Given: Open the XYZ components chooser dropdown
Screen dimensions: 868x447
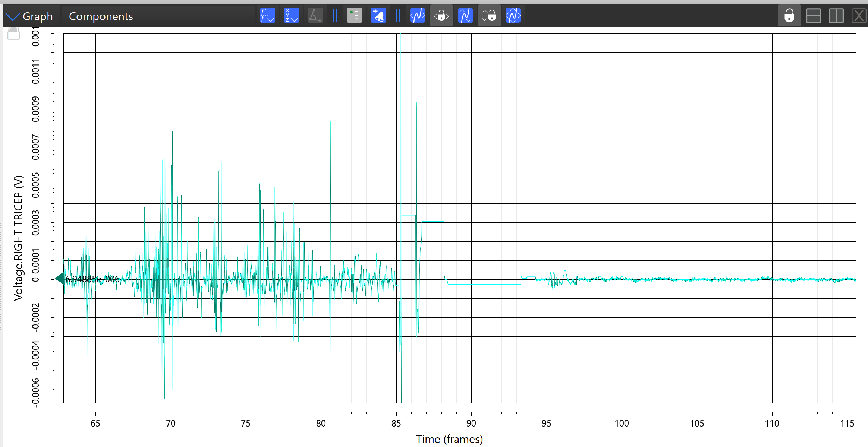Looking at the screenshot, I should 291,16.
